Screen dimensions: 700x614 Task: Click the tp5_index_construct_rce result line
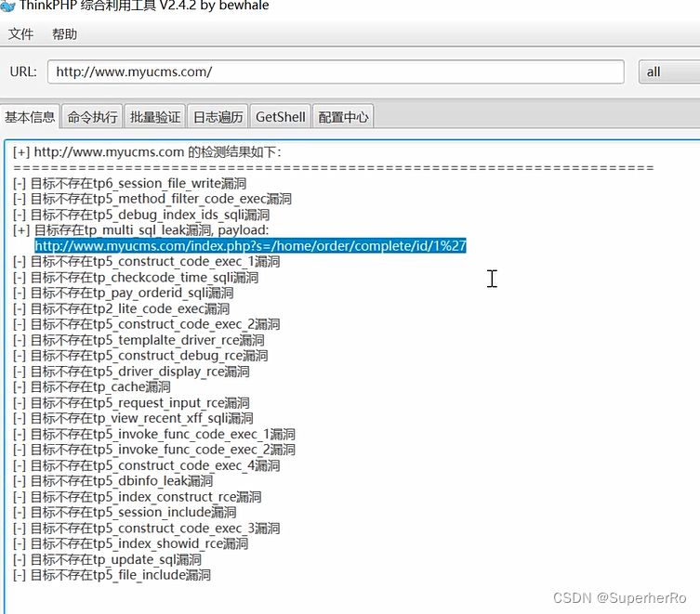click(137, 497)
